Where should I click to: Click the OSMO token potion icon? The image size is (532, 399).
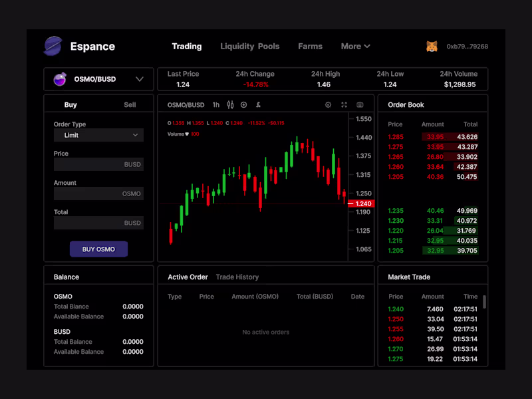click(60, 79)
